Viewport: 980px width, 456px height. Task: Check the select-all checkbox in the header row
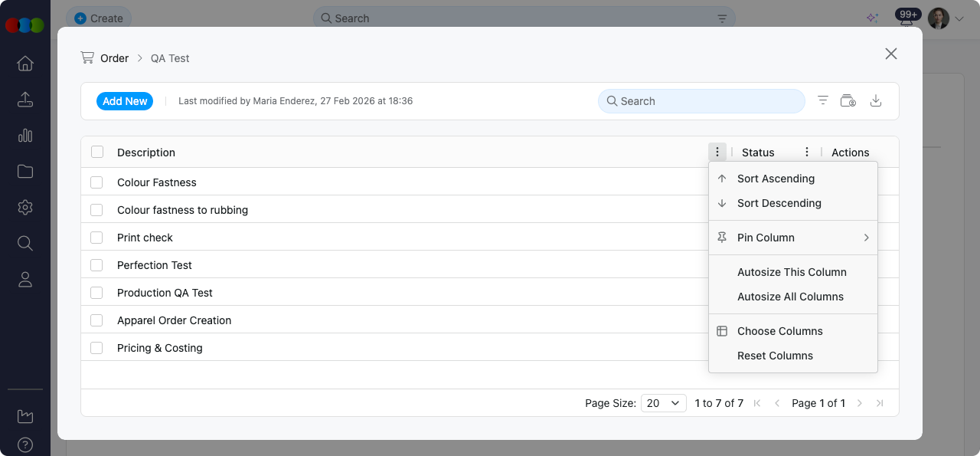pyautogui.click(x=97, y=151)
